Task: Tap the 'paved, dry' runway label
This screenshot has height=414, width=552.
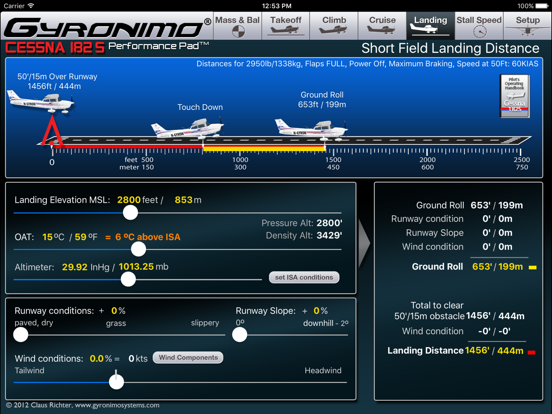Action: coord(34,323)
